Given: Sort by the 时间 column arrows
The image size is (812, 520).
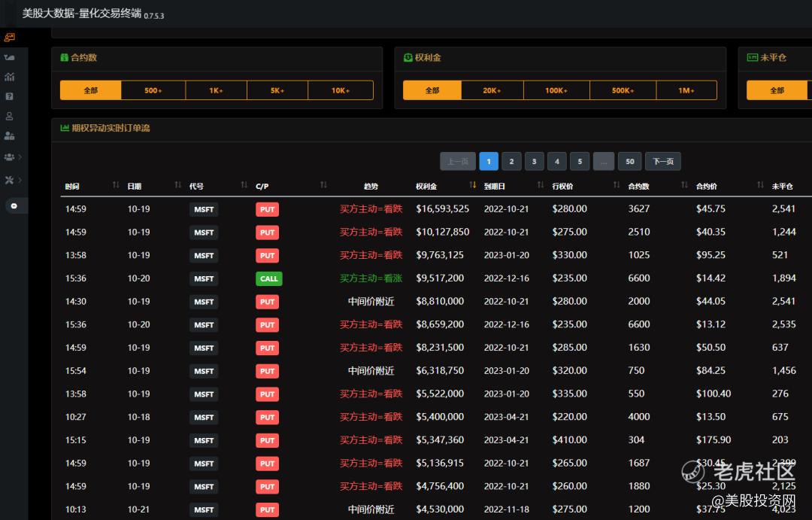Looking at the screenshot, I should [x=116, y=185].
